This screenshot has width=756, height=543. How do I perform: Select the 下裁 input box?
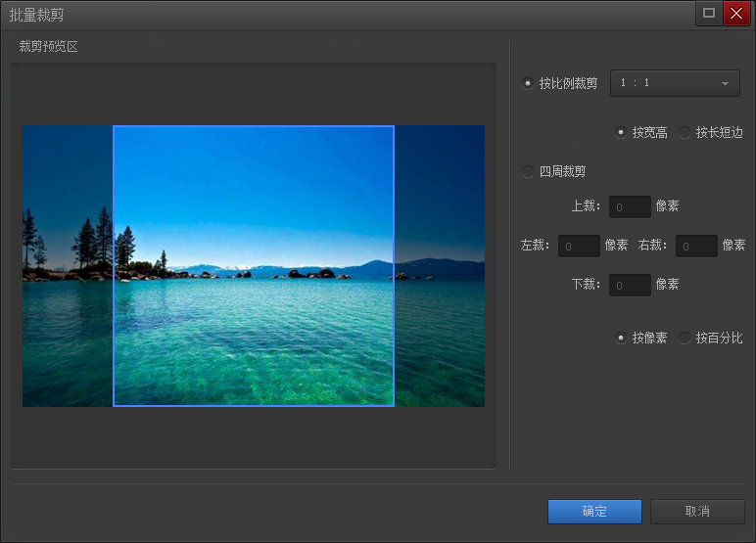pyautogui.click(x=630, y=285)
